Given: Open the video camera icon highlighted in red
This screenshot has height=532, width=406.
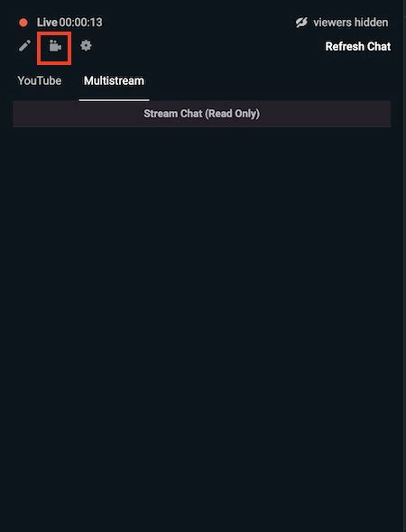Looking at the screenshot, I should pos(55,46).
